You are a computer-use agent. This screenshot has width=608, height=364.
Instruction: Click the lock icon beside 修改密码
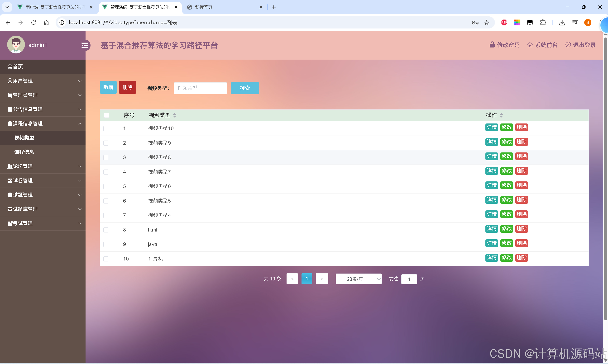point(492,45)
